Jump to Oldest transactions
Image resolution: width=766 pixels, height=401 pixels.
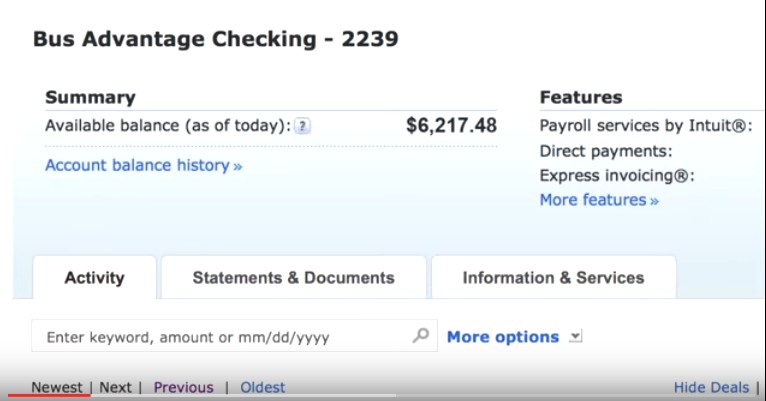[x=262, y=387]
